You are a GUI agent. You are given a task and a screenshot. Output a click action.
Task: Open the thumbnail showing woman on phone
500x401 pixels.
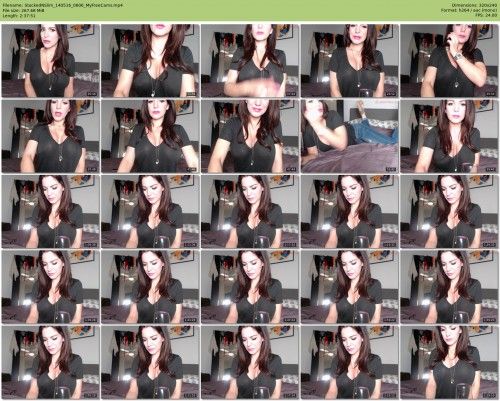point(449,61)
